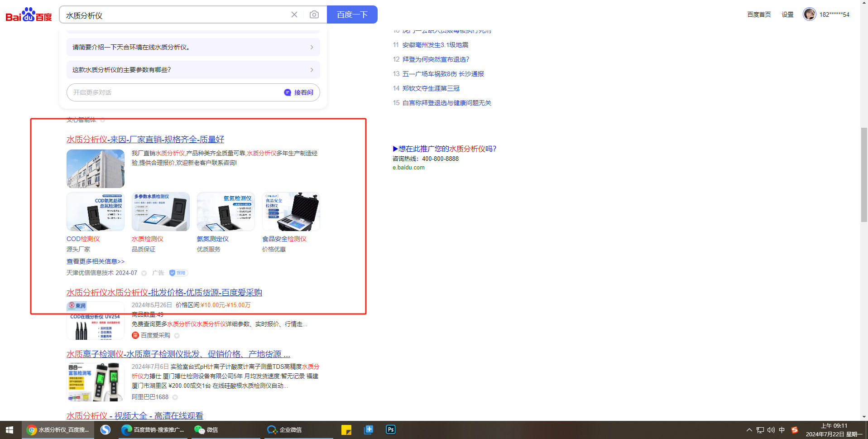Open hot search 安徽亳州发生3.1级地震
The width and height of the screenshot is (868, 439).
(x=436, y=45)
